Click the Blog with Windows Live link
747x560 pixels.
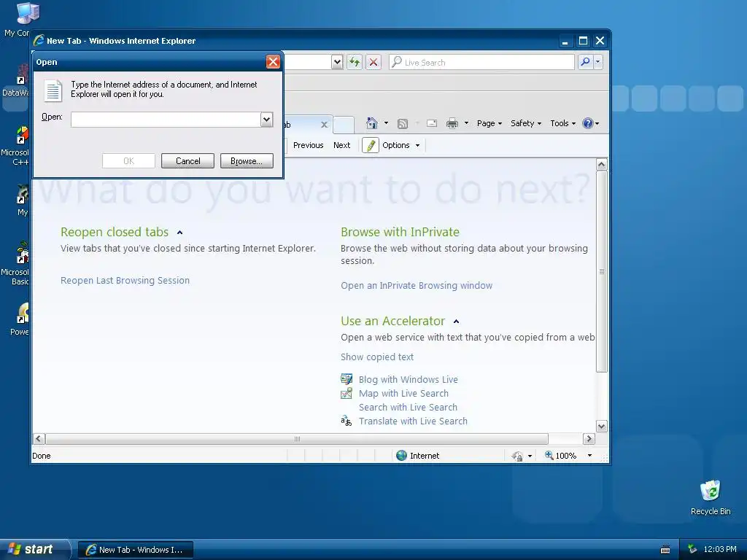tap(409, 379)
